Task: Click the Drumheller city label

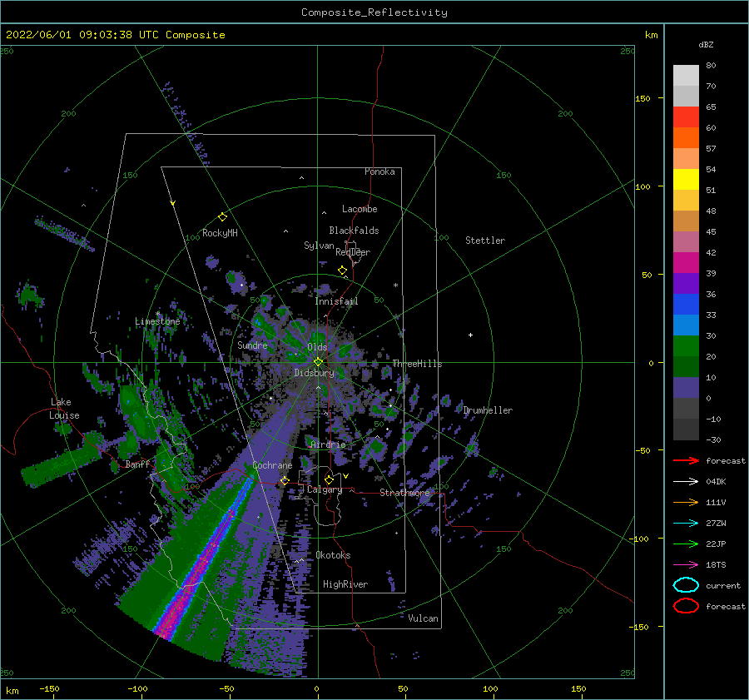Action: click(x=488, y=410)
